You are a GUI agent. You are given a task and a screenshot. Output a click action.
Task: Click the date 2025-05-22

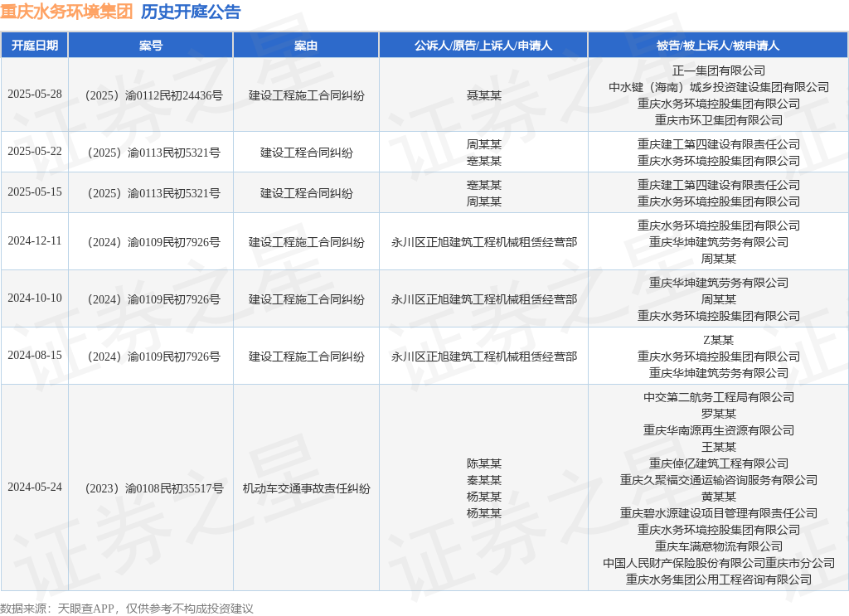tap(35, 152)
